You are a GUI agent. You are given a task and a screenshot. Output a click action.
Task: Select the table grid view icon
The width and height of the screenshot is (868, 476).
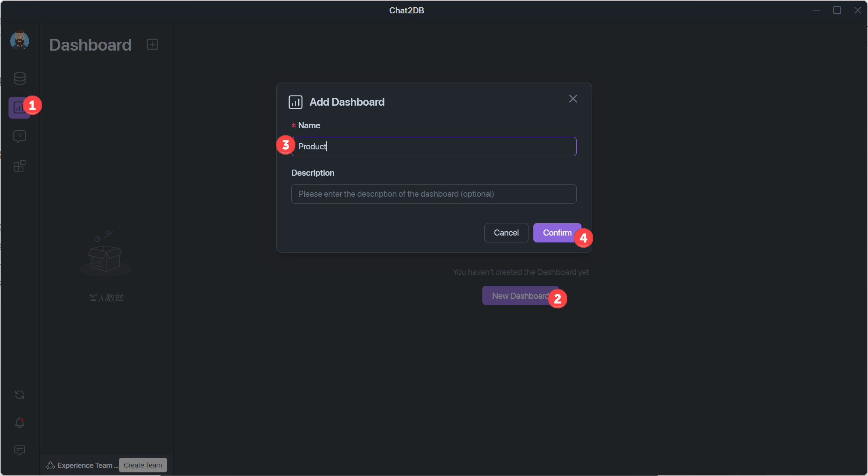click(19, 165)
